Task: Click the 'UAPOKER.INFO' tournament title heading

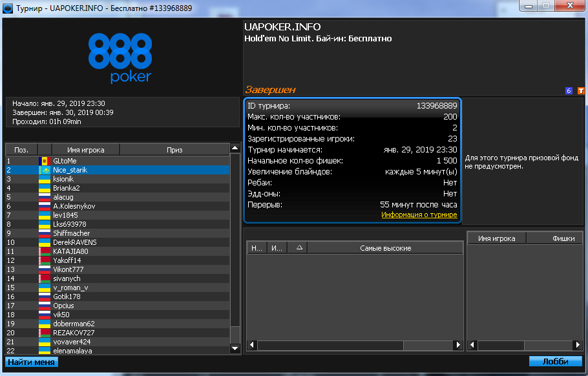Action: 282,27
